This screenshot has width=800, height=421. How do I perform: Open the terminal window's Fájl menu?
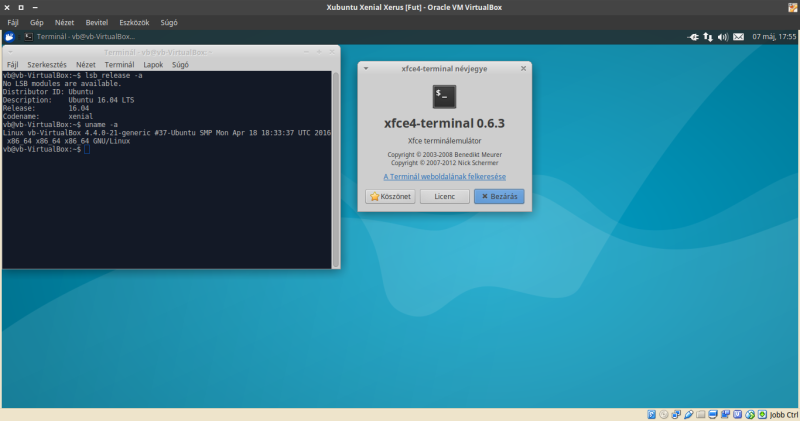12,65
